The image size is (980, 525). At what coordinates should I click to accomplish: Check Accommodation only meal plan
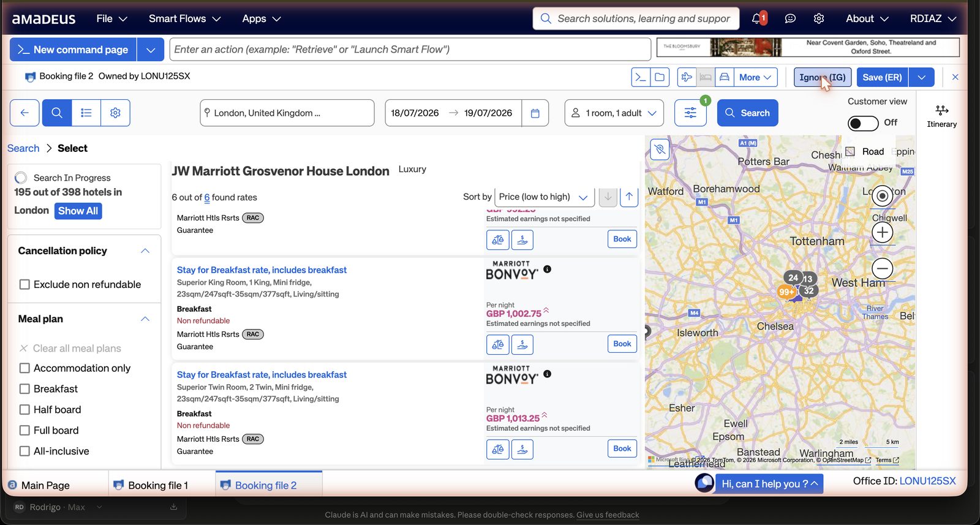pos(24,368)
